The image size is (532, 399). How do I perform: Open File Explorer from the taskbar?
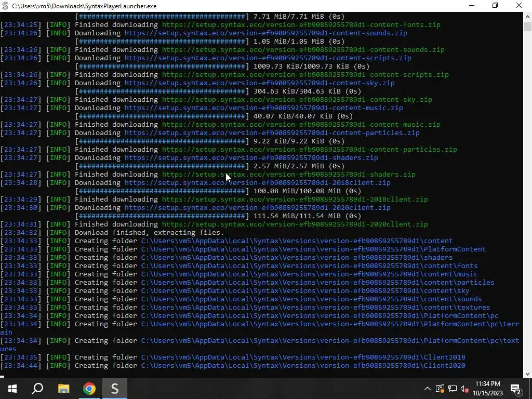(63, 389)
